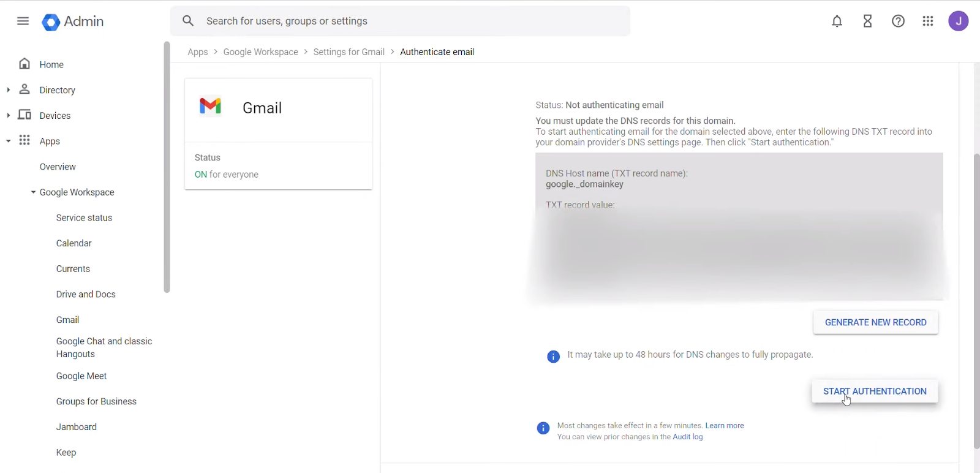Collapse the Google Workspace subtree
Image resolution: width=980 pixels, height=473 pixels.
click(33, 192)
